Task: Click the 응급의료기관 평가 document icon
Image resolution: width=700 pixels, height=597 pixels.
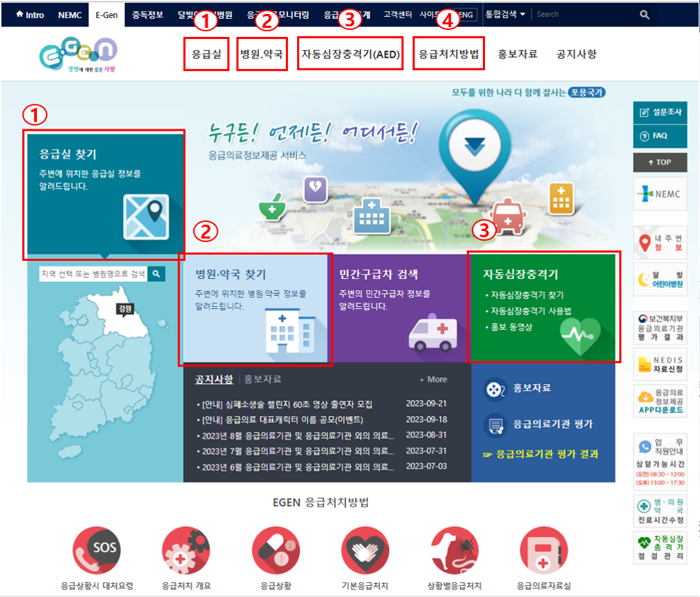Action: [x=495, y=425]
